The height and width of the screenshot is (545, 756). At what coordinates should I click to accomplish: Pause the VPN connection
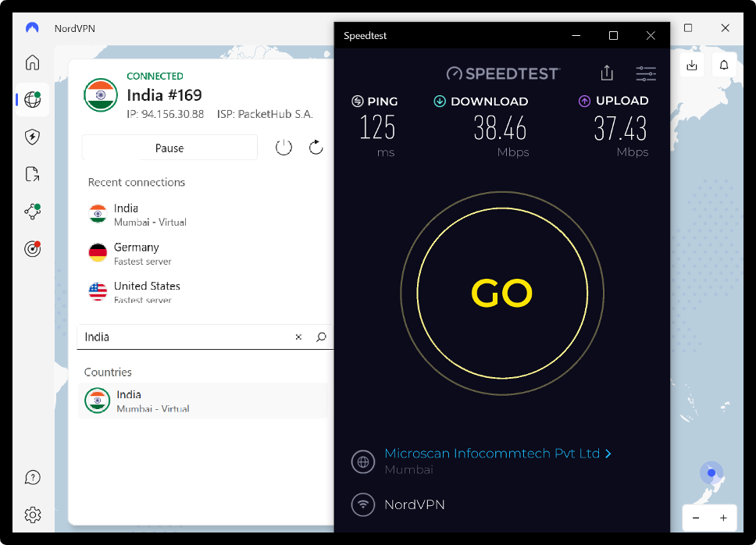pyautogui.click(x=169, y=148)
